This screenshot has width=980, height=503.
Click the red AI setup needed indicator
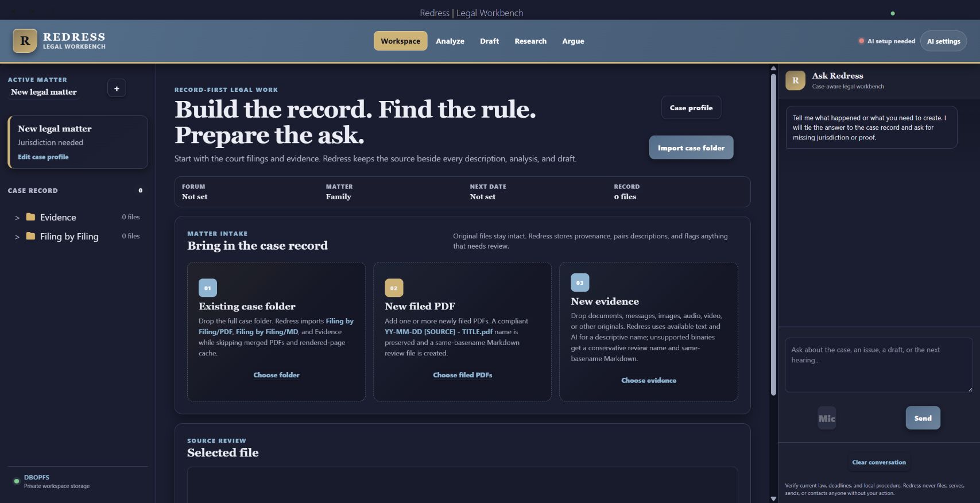pyautogui.click(x=861, y=41)
